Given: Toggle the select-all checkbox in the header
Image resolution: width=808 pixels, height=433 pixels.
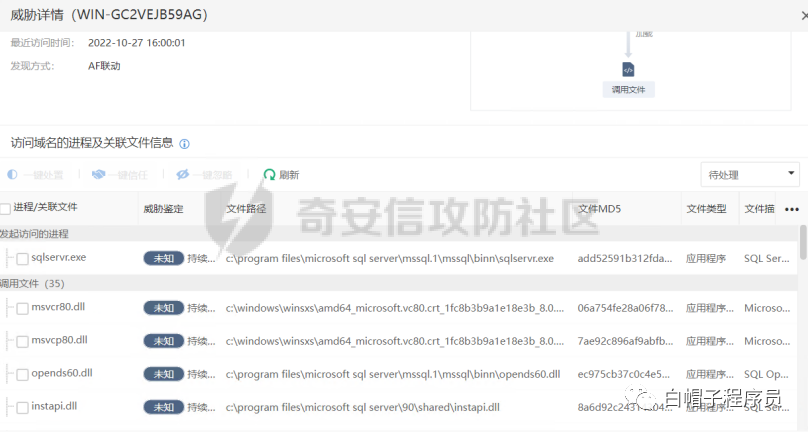Looking at the screenshot, I should pos(5,208).
